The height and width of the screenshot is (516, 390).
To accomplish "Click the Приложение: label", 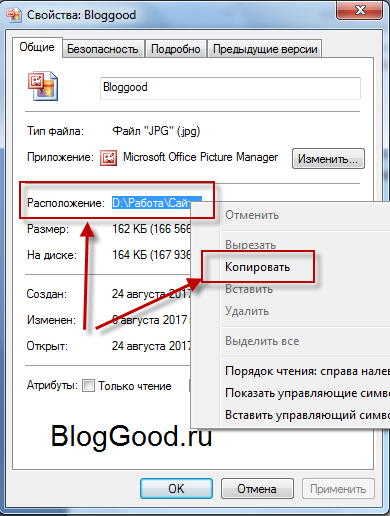I will (60, 157).
